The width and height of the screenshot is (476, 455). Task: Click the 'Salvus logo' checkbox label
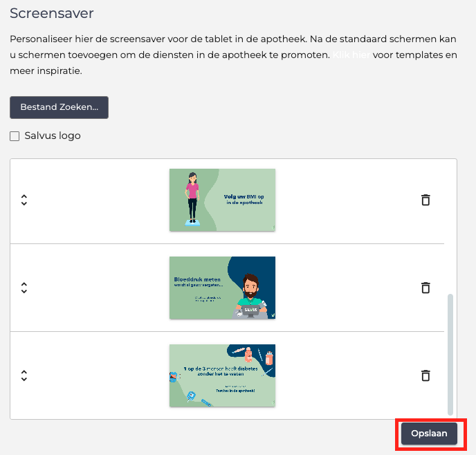tap(53, 136)
